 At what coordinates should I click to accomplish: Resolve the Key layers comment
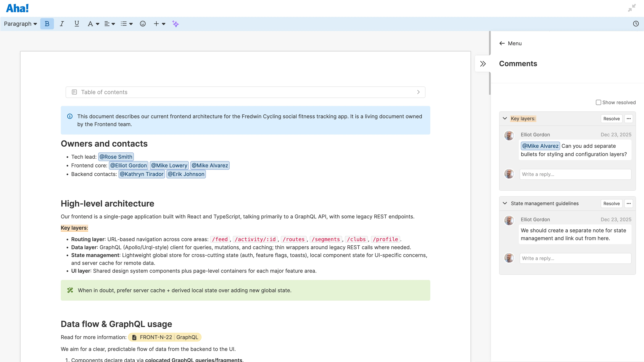611,119
